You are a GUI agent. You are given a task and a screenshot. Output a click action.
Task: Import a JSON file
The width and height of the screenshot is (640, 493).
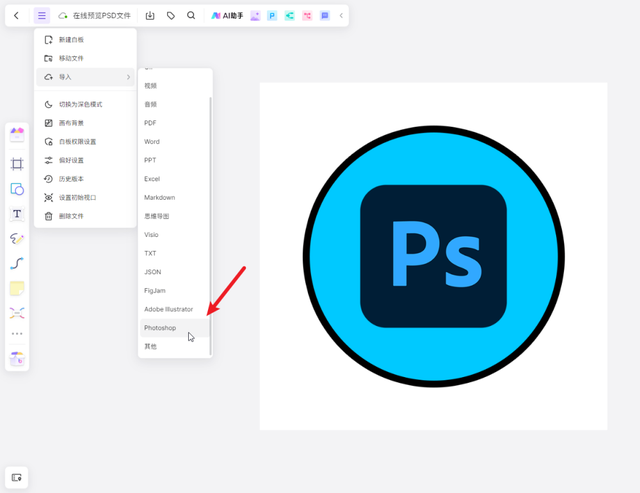click(174, 272)
